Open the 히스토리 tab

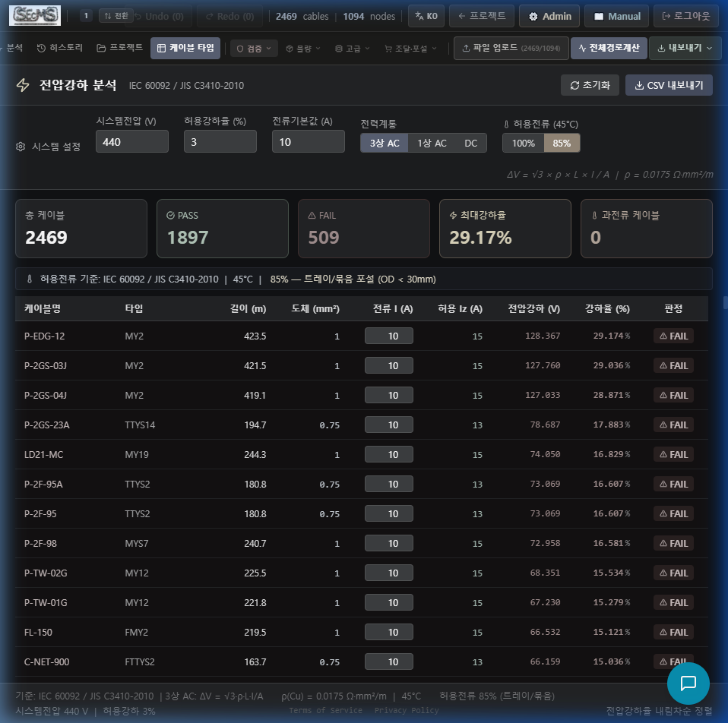click(60, 48)
